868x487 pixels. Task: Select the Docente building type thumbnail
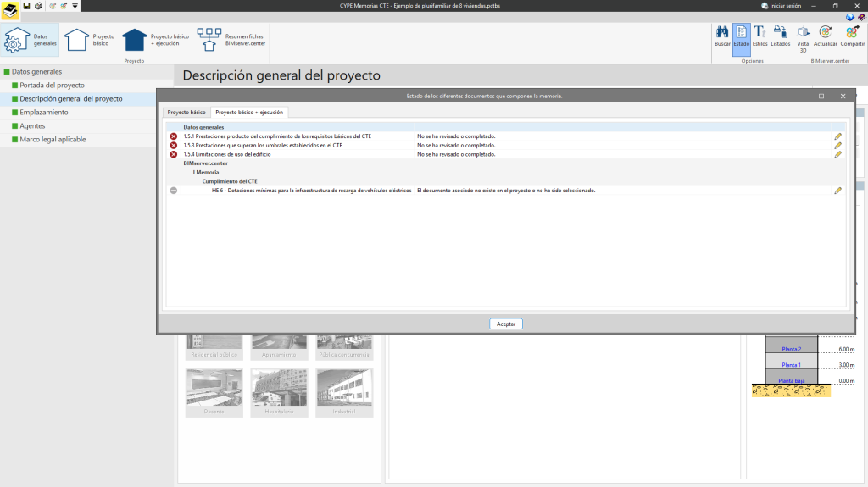pyautogui.click(x=214, y=392)
